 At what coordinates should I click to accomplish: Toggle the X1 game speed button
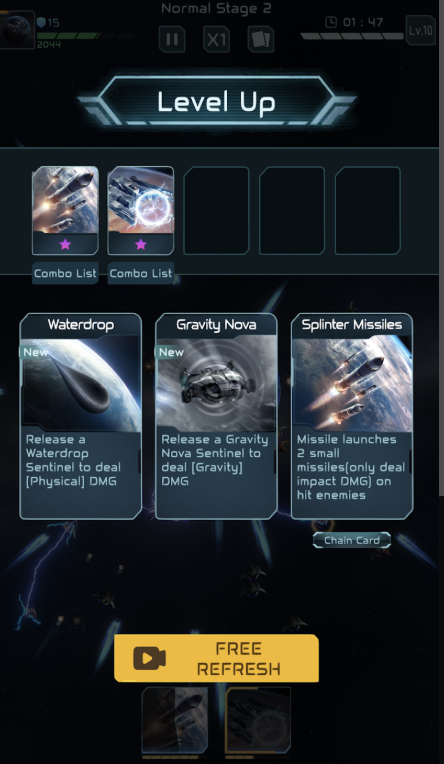pos(216,39)
